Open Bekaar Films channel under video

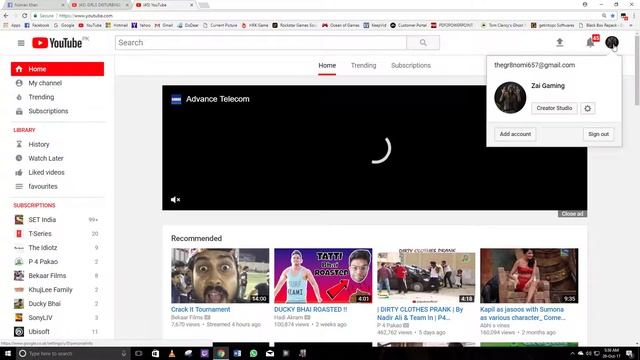(x=187, y=317)
